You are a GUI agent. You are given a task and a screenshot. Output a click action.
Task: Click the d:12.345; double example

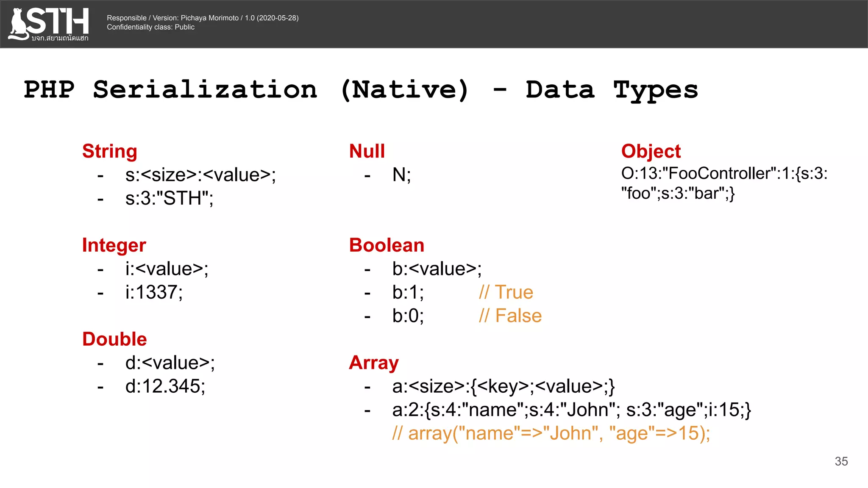click(x=165, y=386)
